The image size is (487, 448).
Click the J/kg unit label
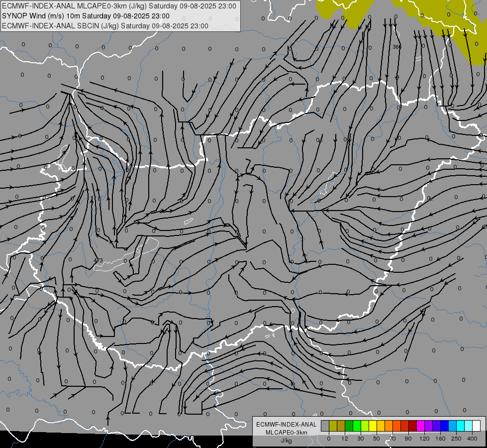[286, 441]
